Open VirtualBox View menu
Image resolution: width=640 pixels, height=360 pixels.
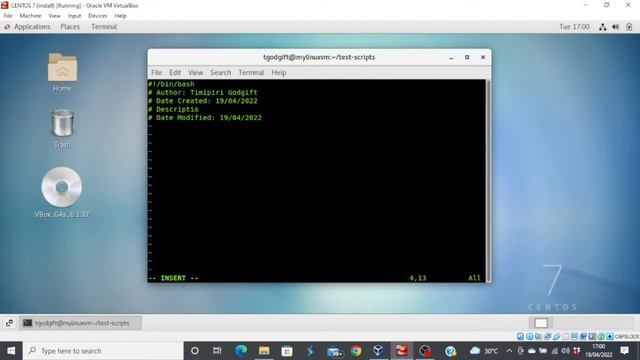click(54, 16)
